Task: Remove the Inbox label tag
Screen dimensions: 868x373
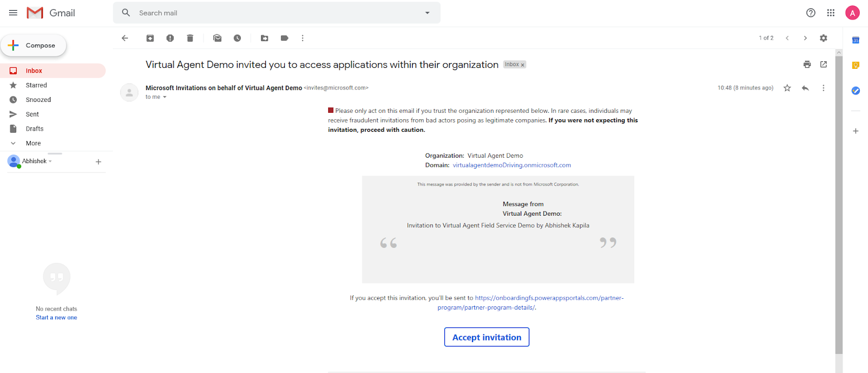Action: pyautogui.click(x=523, y=65)
